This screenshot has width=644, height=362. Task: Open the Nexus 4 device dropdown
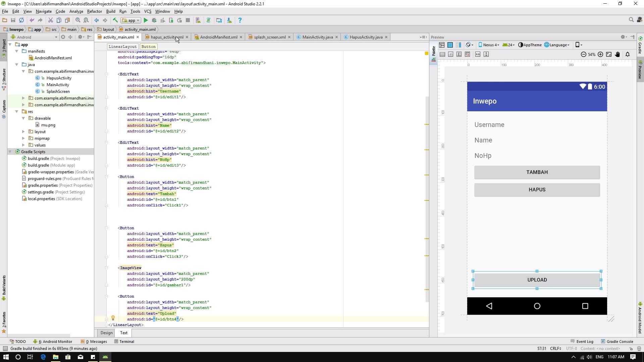489,45
